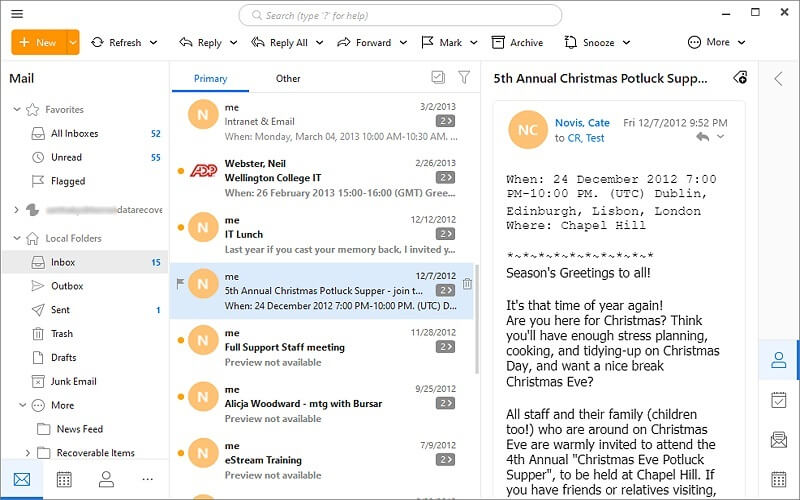Open Calendar view from bottom bar
This screenshot has height=500, width=800.
tap(64, 479)
